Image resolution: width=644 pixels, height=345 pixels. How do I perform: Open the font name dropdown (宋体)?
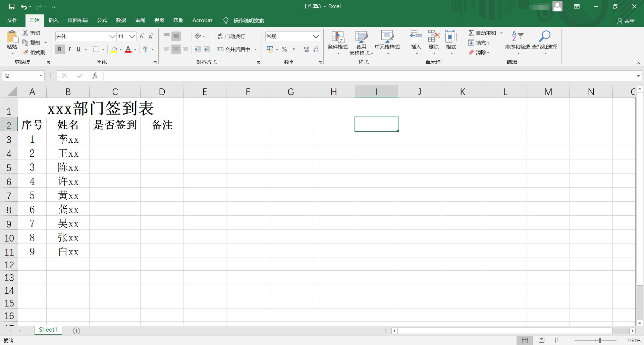pos(112,36)
